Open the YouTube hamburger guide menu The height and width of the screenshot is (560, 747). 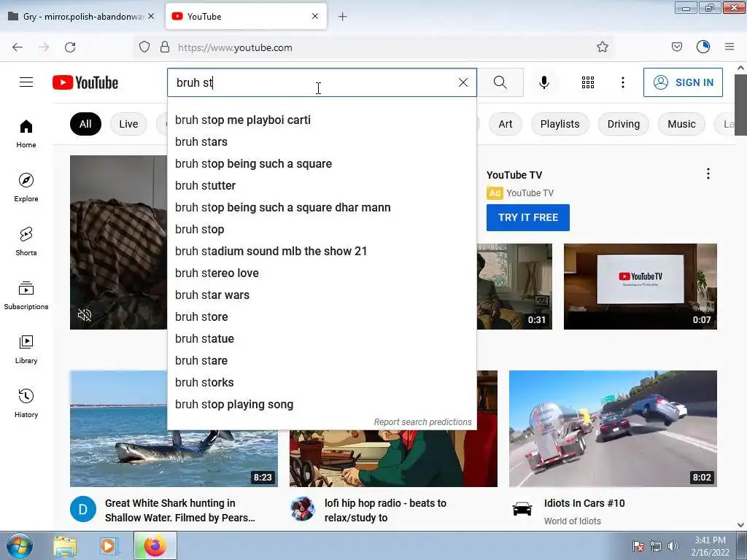tap(26, 82)
